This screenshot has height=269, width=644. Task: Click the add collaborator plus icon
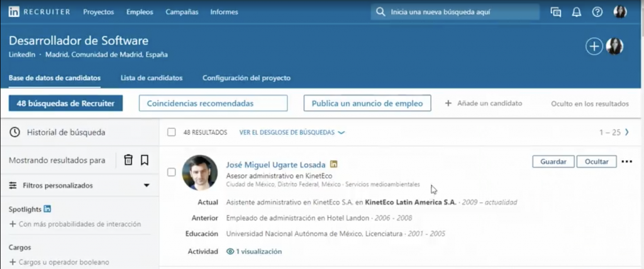(x=594, y=46)
